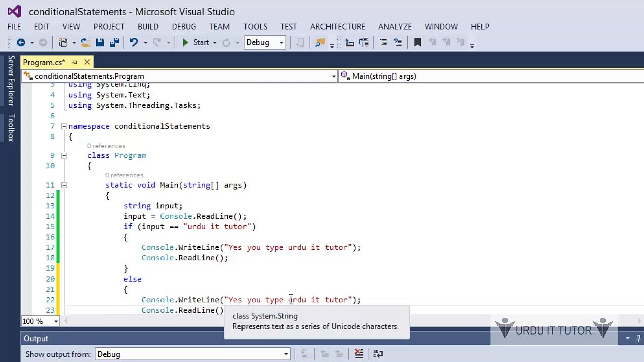Click the Open File folder icon
The width and height of the screenshot is (644, 362).
click(x=86, y=43)
